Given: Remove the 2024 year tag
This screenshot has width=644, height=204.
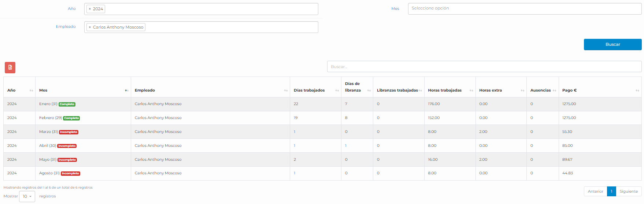Looking at the screenshot, I should click(90, 9).
